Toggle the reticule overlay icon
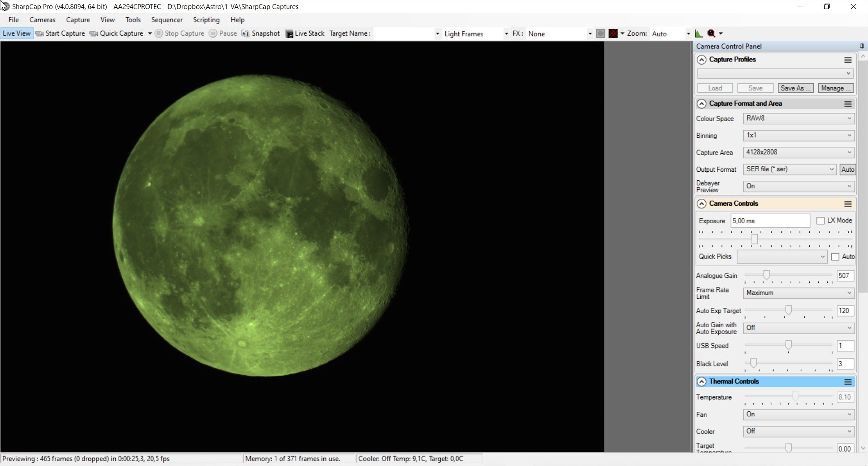 click(x=613, y=33)
